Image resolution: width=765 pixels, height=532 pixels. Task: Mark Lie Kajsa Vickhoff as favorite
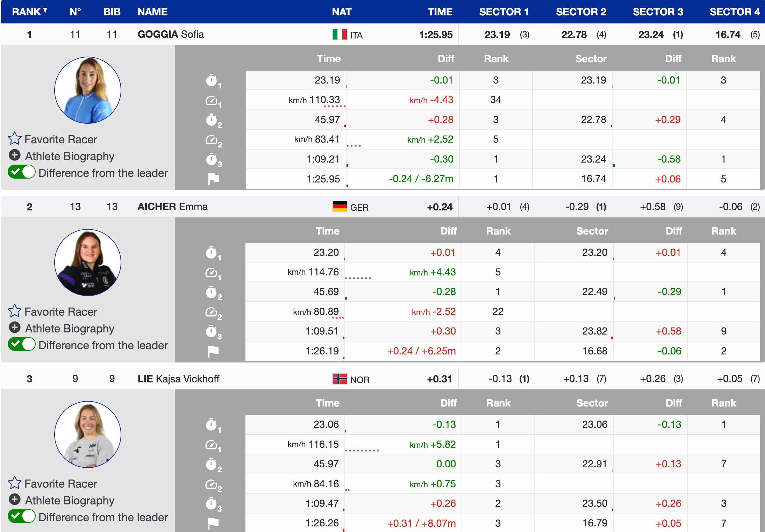15,483
